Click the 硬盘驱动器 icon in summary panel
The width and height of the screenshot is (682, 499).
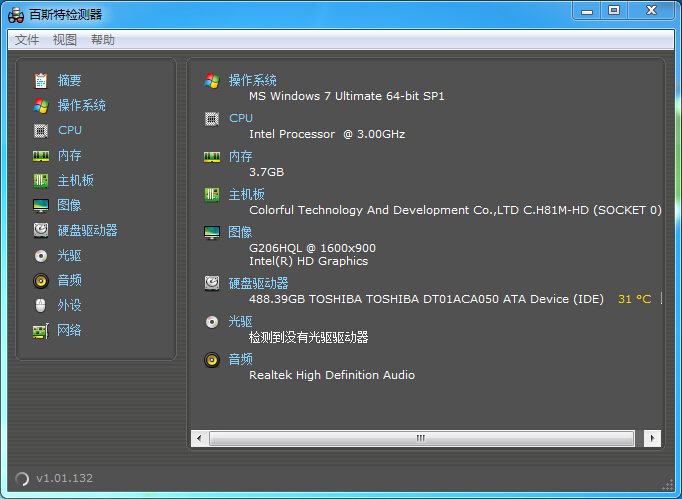tap(212, 283)
